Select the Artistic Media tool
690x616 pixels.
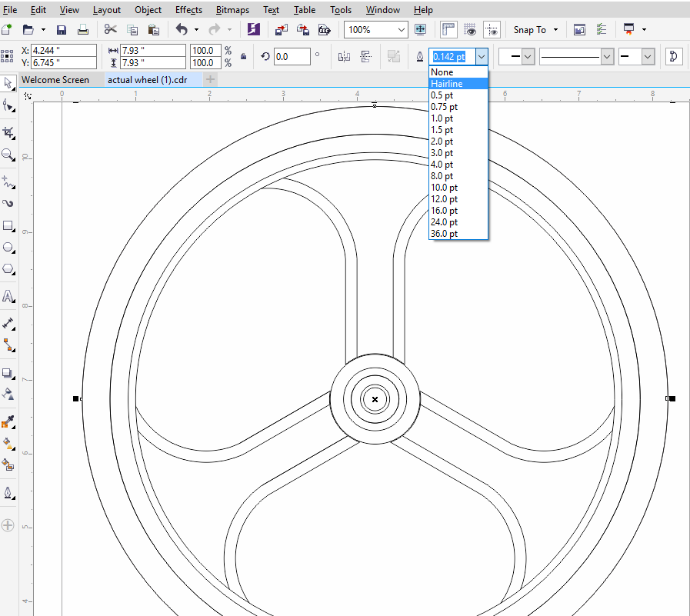click(8, 203)
